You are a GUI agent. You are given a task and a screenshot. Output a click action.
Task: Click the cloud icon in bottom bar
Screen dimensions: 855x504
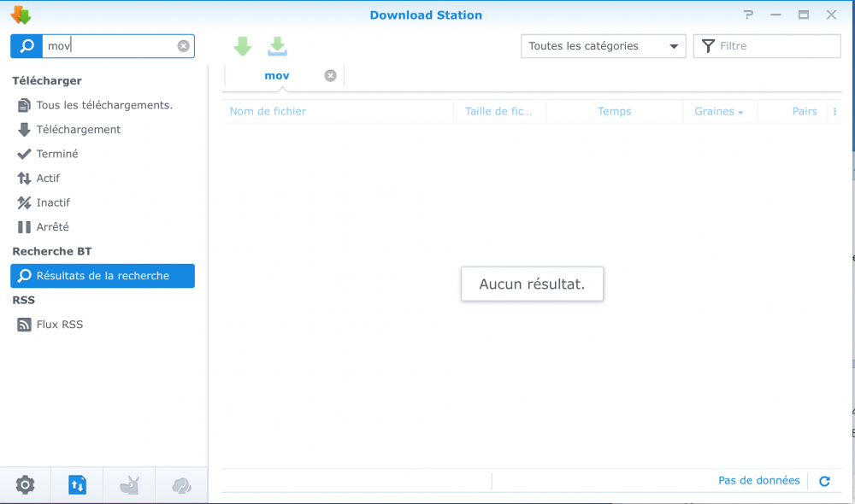click(181, 485)
